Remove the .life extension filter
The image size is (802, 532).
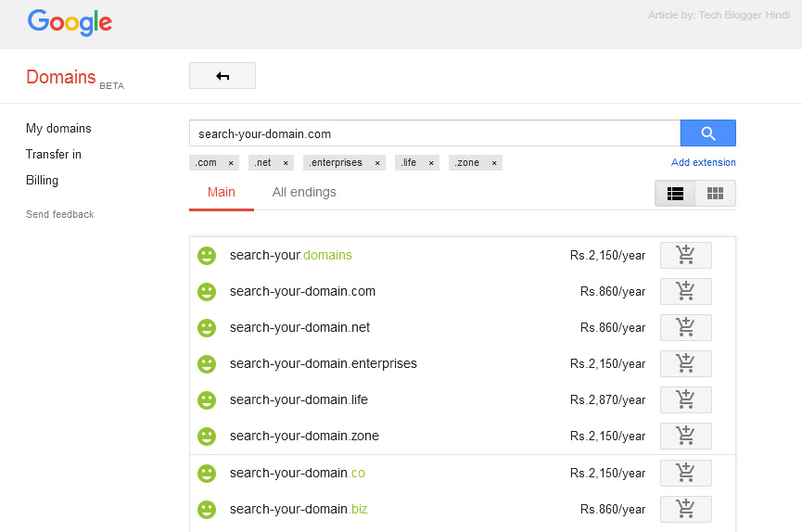431,163
